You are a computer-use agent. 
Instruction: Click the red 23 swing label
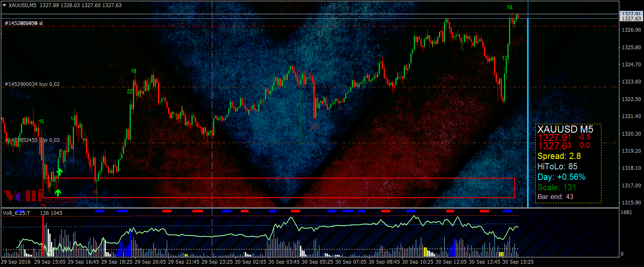(x=314, y=127)
